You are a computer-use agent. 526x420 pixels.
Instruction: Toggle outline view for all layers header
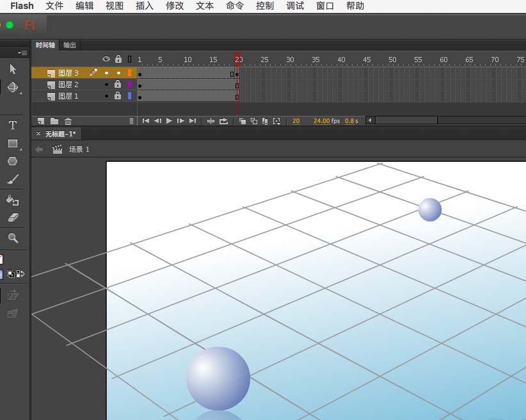130,60
